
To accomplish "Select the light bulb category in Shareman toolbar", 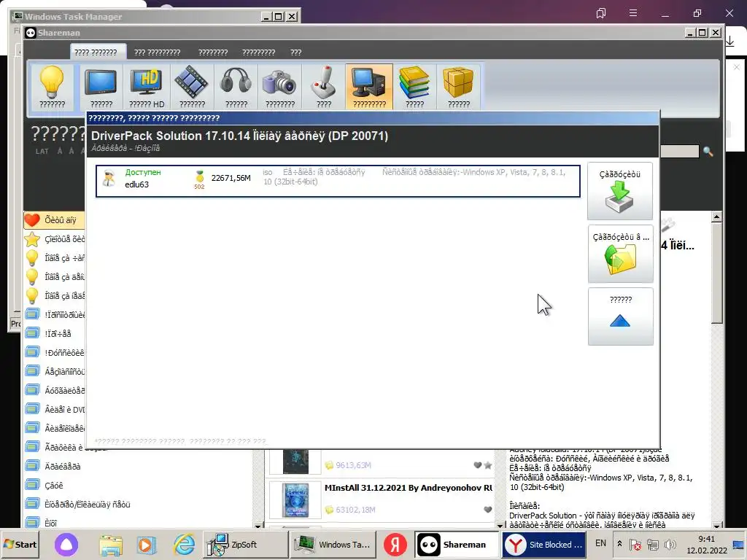I will 52,87.
